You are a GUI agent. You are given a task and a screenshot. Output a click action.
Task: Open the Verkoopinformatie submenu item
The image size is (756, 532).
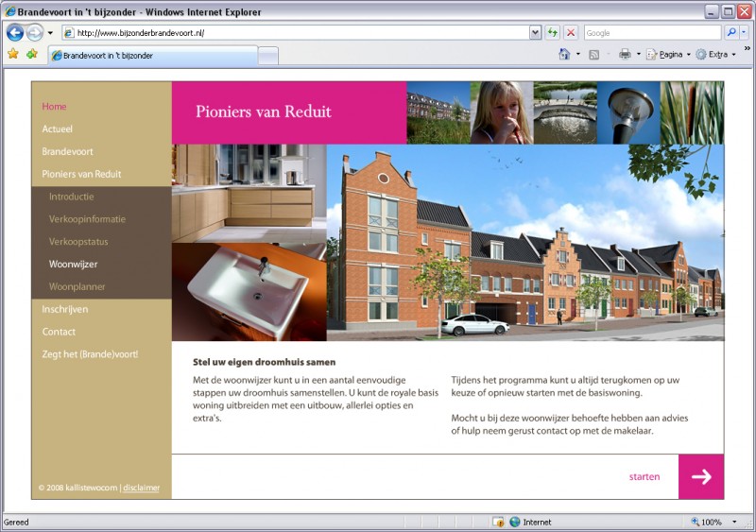pyautogui.click(x=87, y=219)
